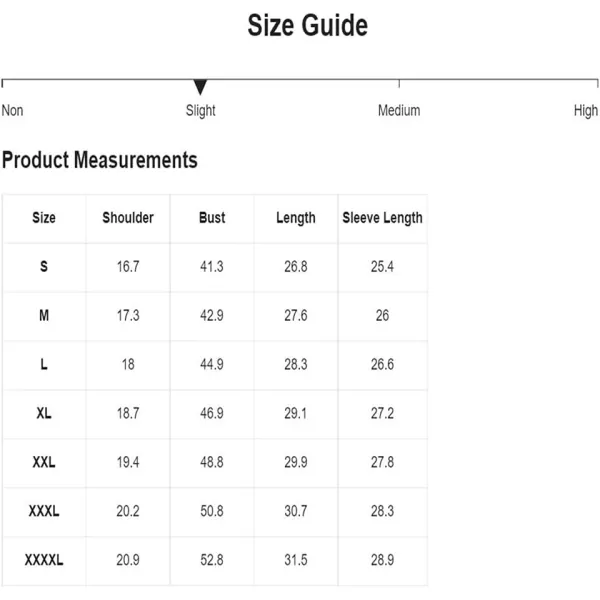Click the XXXXL size row label
Screen dimensions: 600x600
[x=44, y=560]
